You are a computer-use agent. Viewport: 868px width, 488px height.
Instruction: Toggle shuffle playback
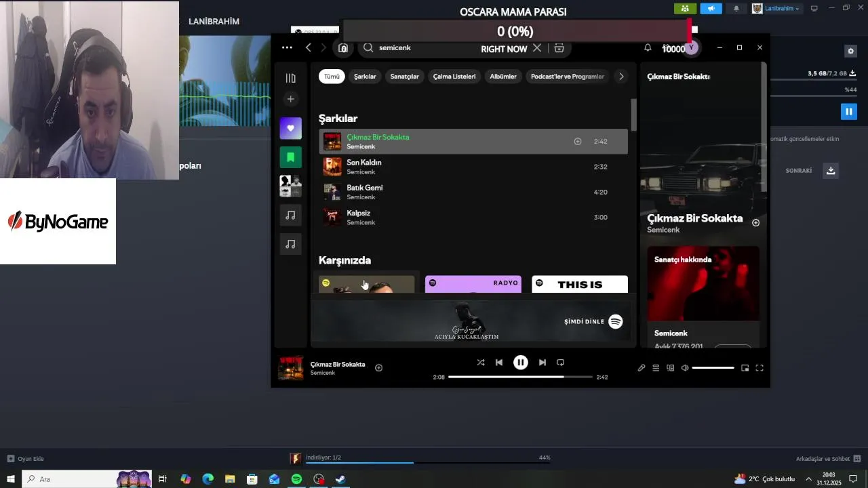click(481, 363)
